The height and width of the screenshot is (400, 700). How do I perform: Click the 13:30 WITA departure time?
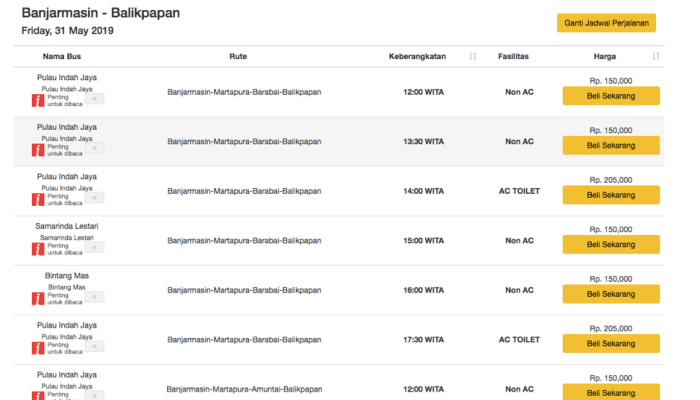pos(424,142)
